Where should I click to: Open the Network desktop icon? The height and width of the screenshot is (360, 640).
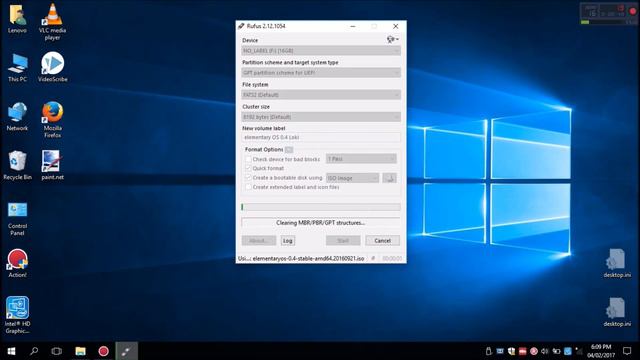[x=17, y=117]
